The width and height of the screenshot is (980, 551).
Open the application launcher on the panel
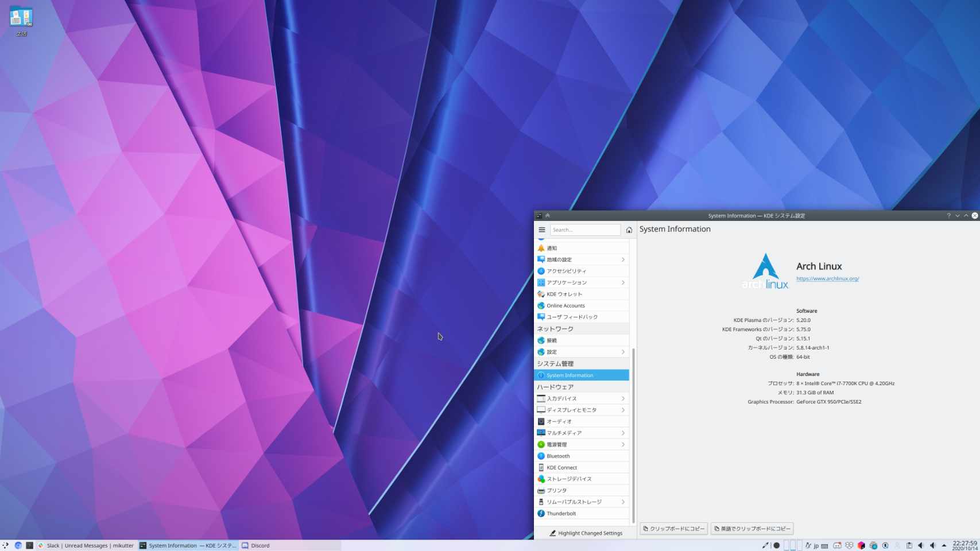6,545
